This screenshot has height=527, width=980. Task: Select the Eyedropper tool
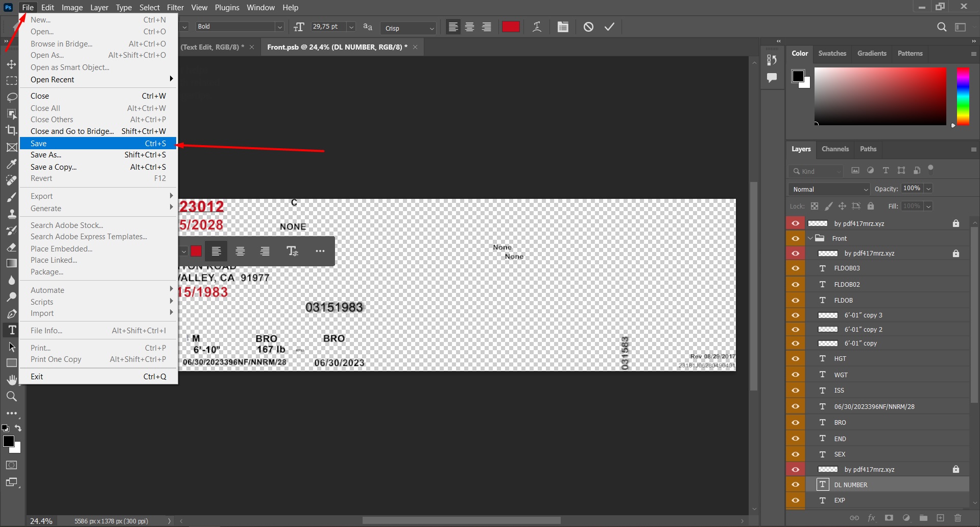tap(11, 164)
